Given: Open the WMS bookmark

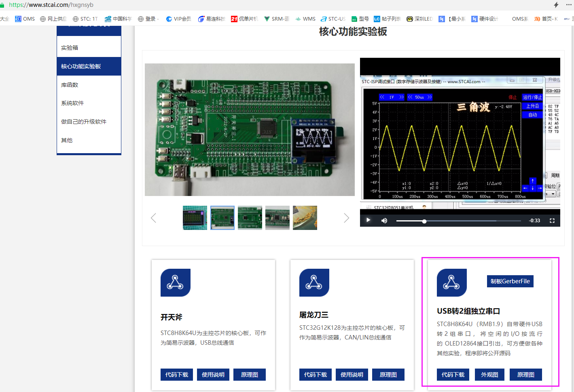Looking at the screenshot, I should coord(305,19).
